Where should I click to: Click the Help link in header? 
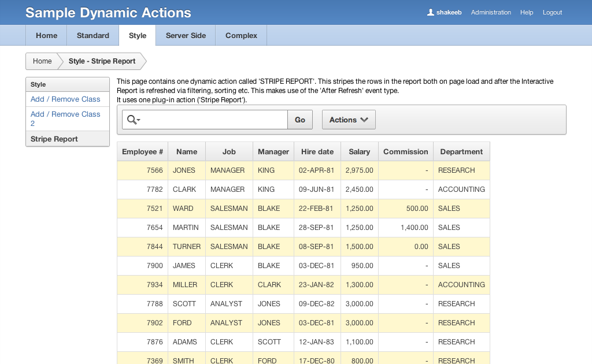pos(527,12)
